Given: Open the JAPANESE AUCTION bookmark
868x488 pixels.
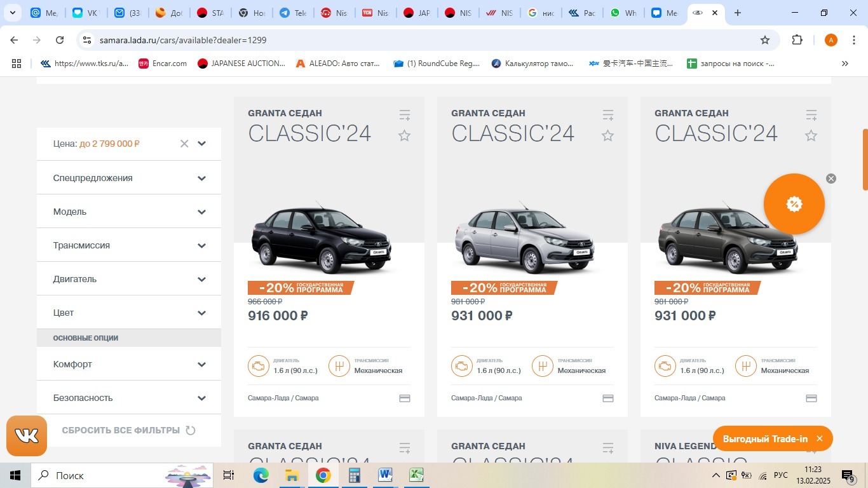Looking at the screenshot, I should pyautogui.click(x=241, y=64).
